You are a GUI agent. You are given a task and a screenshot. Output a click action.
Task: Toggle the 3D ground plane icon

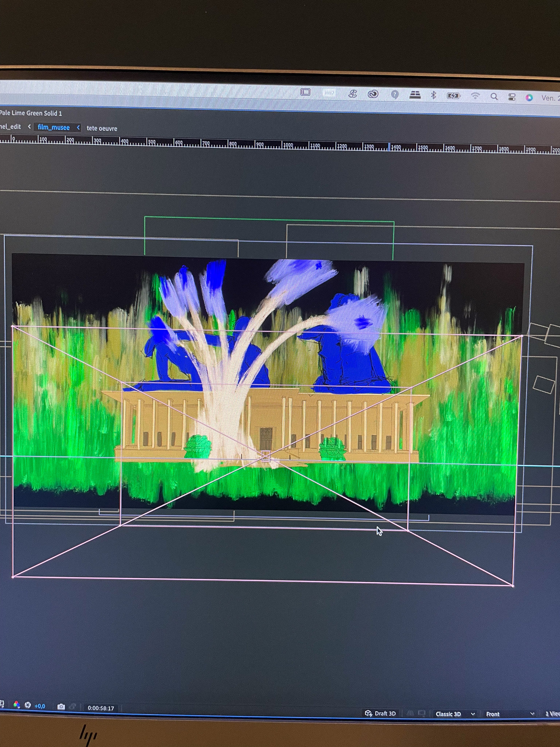[410, 713]
